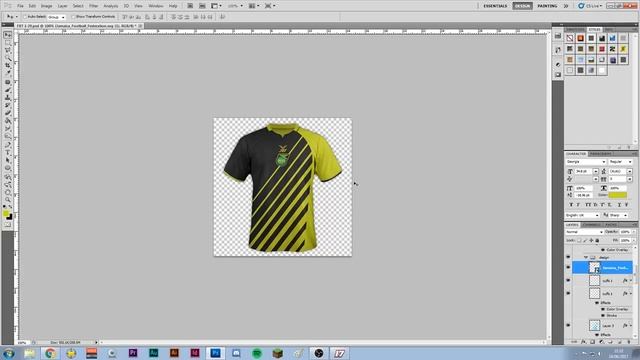The image size is (640, 360).
Task: Open Chrome from the taskbar
Action: pos(50,353)
